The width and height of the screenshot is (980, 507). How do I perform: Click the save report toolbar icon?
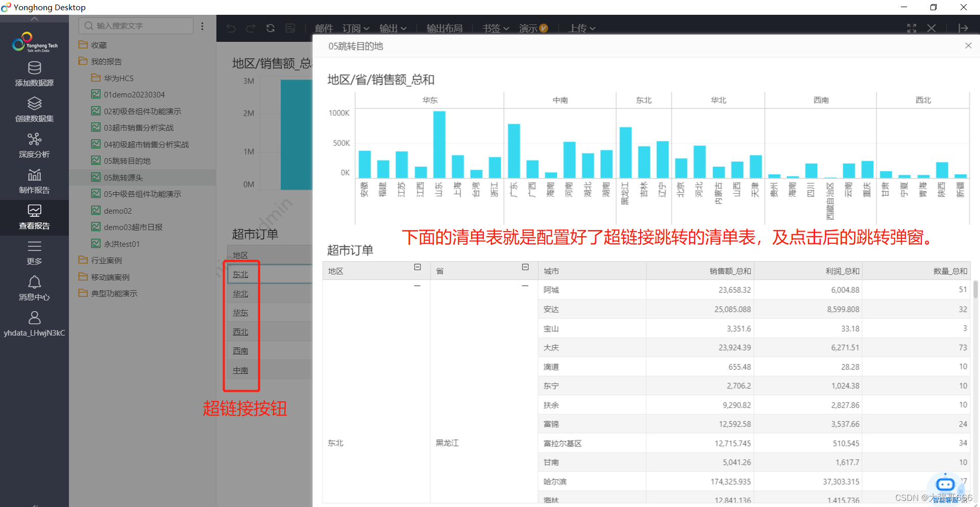click(290, 28)
